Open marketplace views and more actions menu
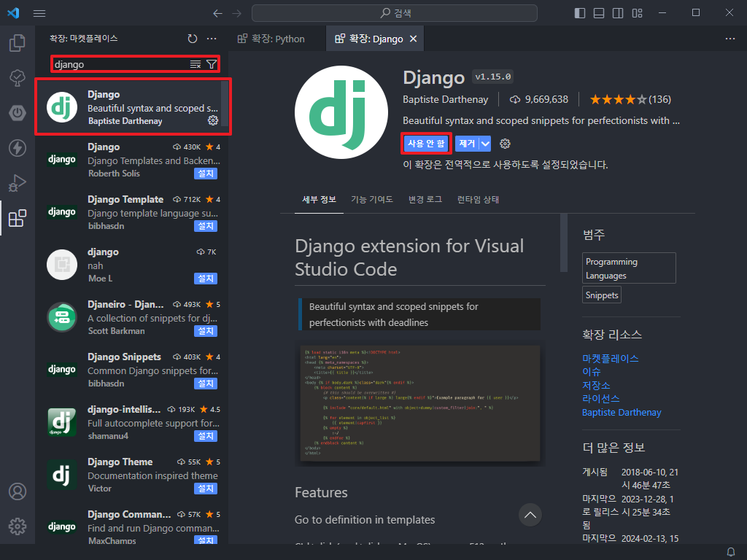Image resolution: width=747 pixels, height=560 pixels. click(212, 39)
